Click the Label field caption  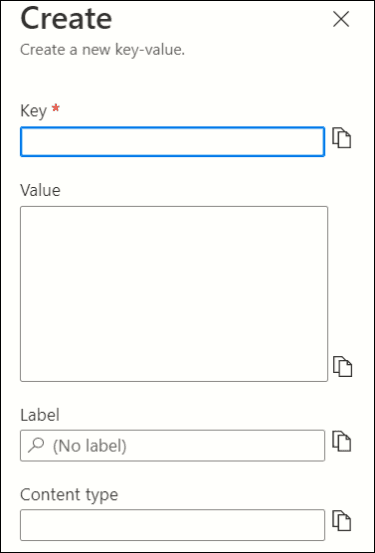[x=40, y=415]
